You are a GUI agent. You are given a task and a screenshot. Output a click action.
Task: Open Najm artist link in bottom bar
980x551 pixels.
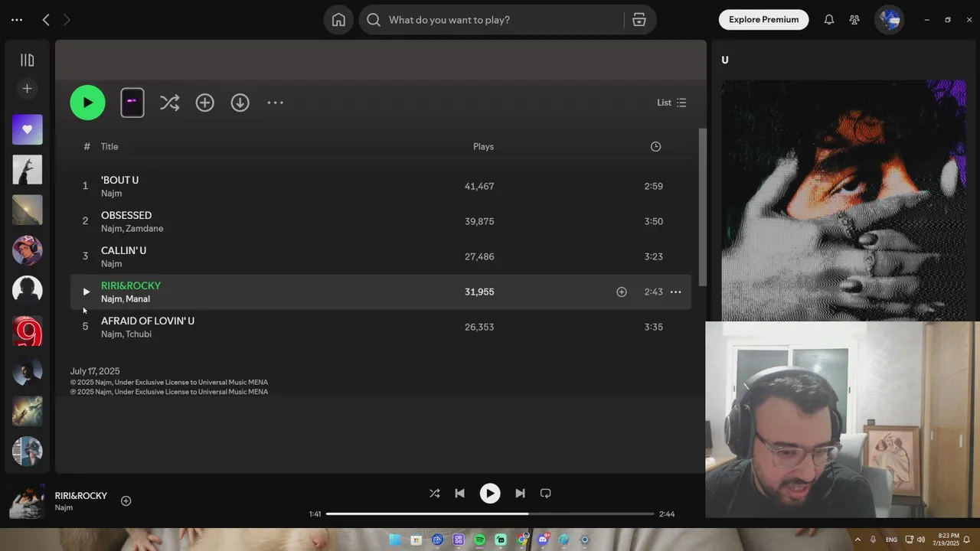pyautogui.click(x=64, y=508)
